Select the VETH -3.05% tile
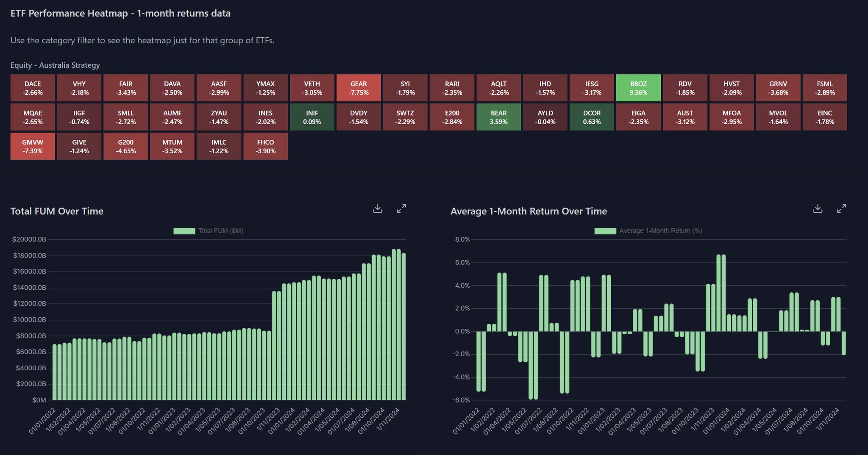The width and height of the screenshot is (868, 455). pos(312,88)
